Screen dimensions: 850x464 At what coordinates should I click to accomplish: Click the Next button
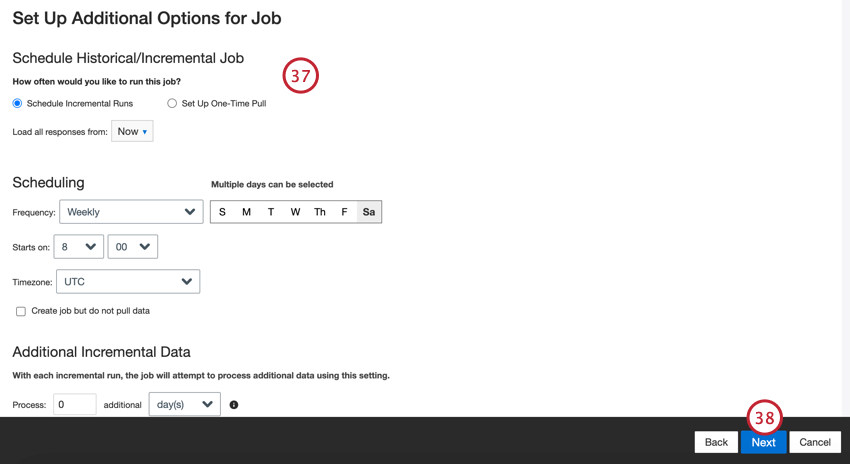[x=763, y=442]
